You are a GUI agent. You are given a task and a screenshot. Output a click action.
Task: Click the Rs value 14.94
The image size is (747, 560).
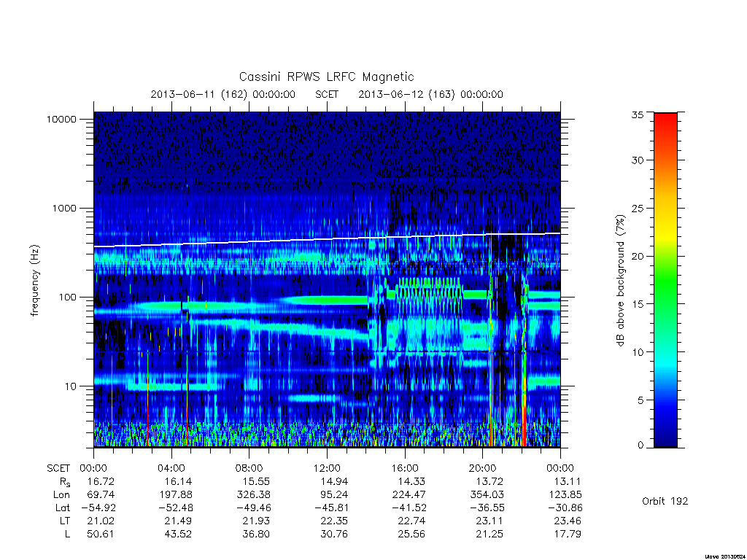tap(333, 481)
